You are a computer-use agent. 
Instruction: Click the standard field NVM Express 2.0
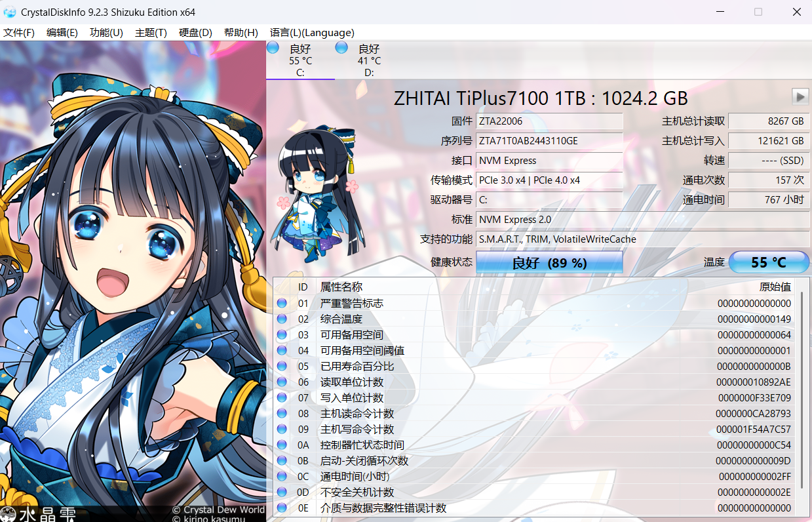coord(643,220)
